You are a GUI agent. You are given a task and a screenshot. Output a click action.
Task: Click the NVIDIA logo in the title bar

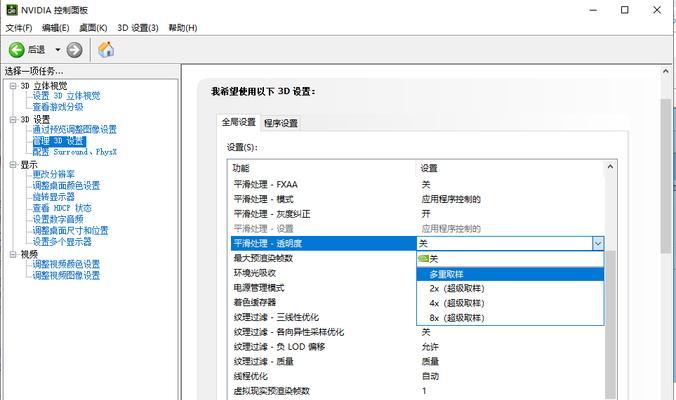click(x=12, y=9)
